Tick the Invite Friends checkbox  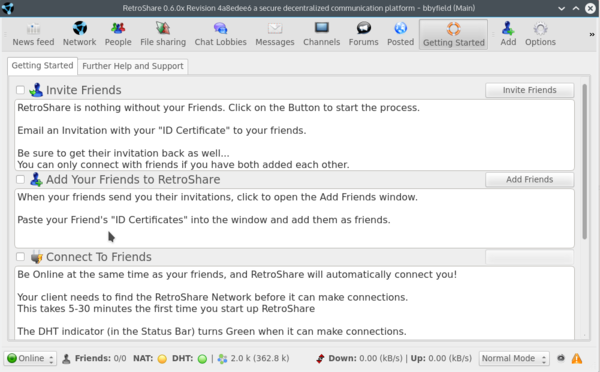[x=21, y=90]
